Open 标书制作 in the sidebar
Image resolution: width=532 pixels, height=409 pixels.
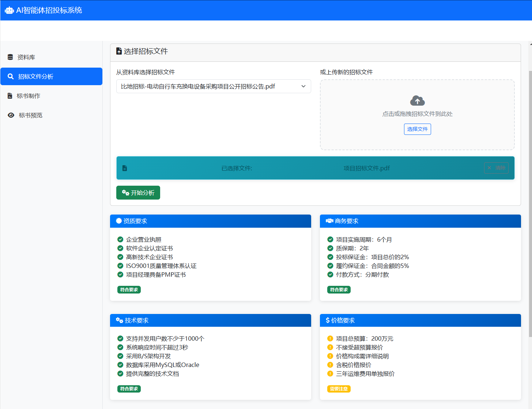[29, 96]
